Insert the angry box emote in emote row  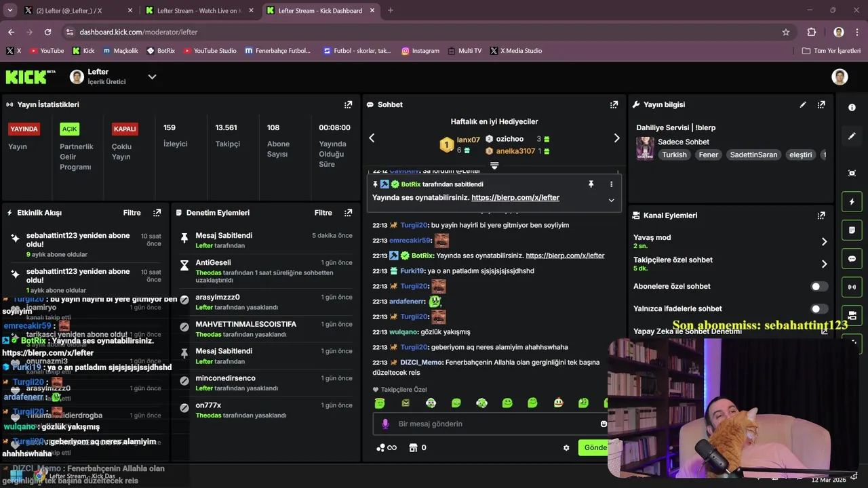click(x=406, y=403)
